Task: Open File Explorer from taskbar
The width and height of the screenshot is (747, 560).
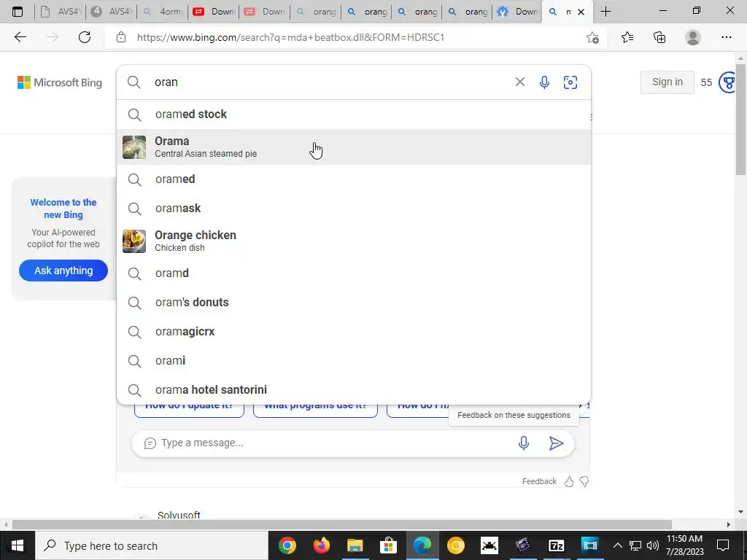Action: coord(355,545)
